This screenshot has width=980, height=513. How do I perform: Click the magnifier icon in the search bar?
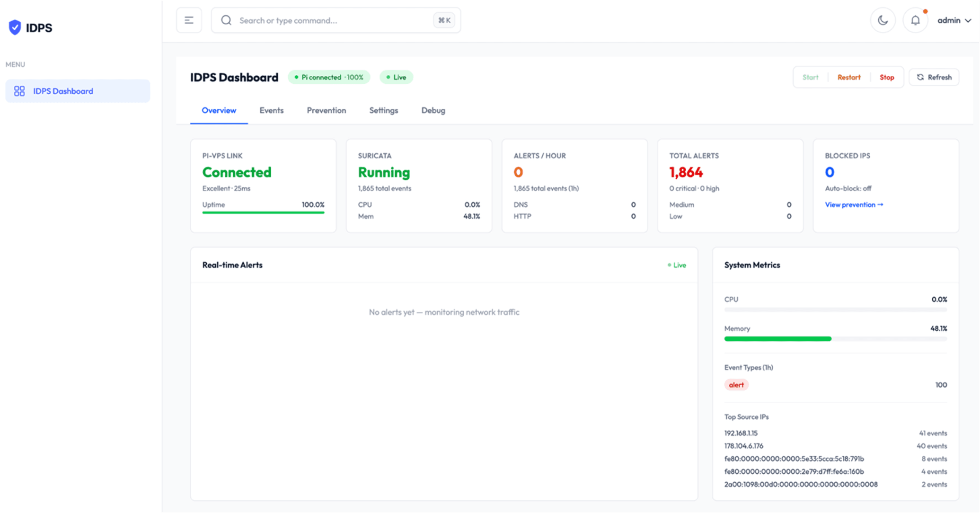pos(226,20)
